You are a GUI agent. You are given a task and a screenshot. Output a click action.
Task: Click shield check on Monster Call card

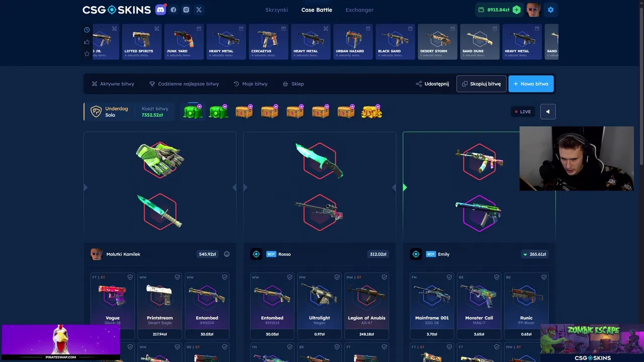click(497, 277)
